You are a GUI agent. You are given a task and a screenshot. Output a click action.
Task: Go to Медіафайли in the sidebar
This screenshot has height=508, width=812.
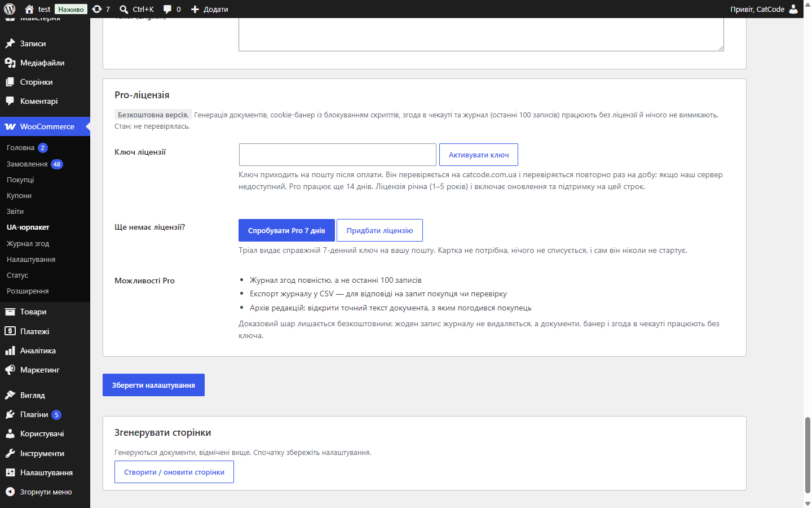(45, 63)
